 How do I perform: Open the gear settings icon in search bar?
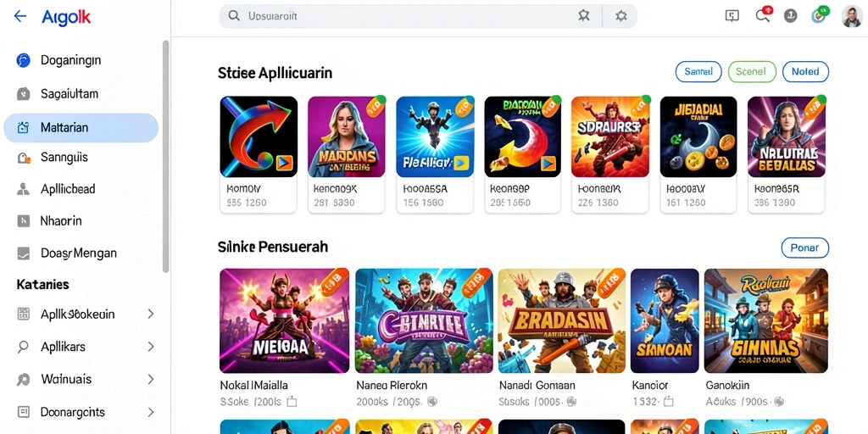pos(621,16)
